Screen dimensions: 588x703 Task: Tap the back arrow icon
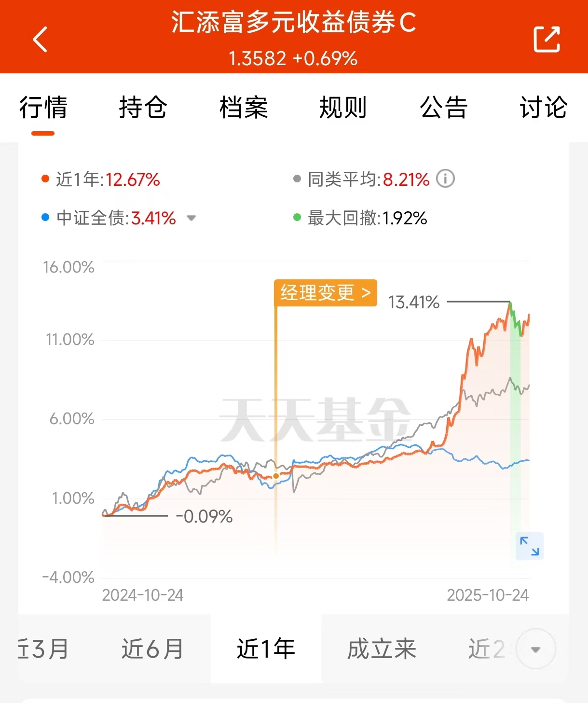41,39
